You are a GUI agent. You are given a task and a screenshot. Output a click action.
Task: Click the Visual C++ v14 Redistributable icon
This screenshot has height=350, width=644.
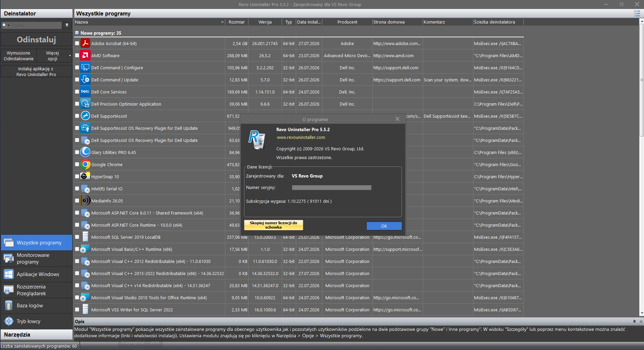(x=85, y=285)
